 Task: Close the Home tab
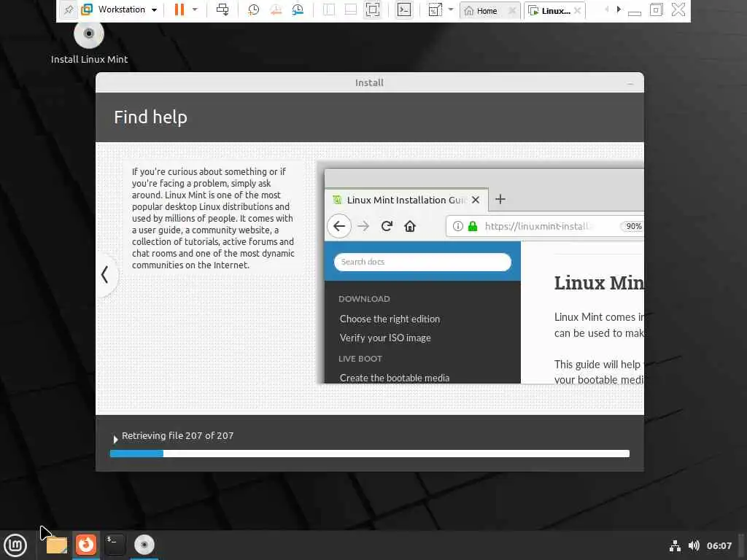pos(512,10)
